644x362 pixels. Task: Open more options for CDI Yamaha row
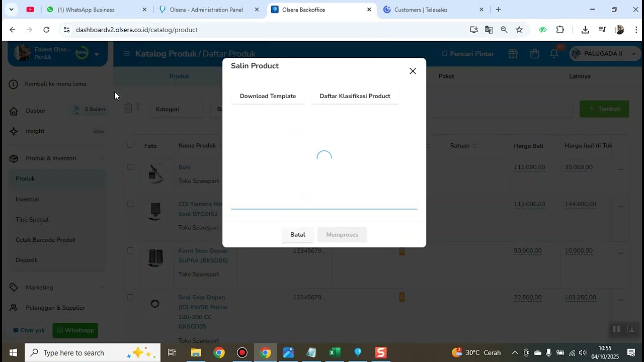pos(620,207)
